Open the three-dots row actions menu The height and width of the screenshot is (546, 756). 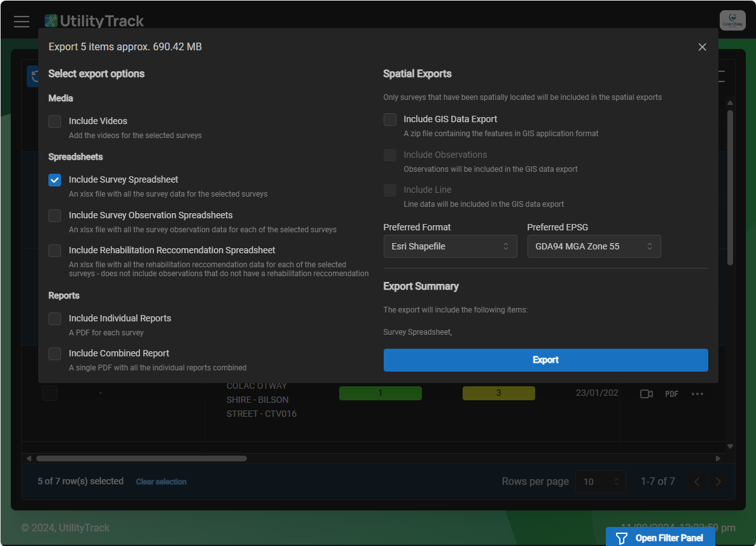tap(697, 394)
